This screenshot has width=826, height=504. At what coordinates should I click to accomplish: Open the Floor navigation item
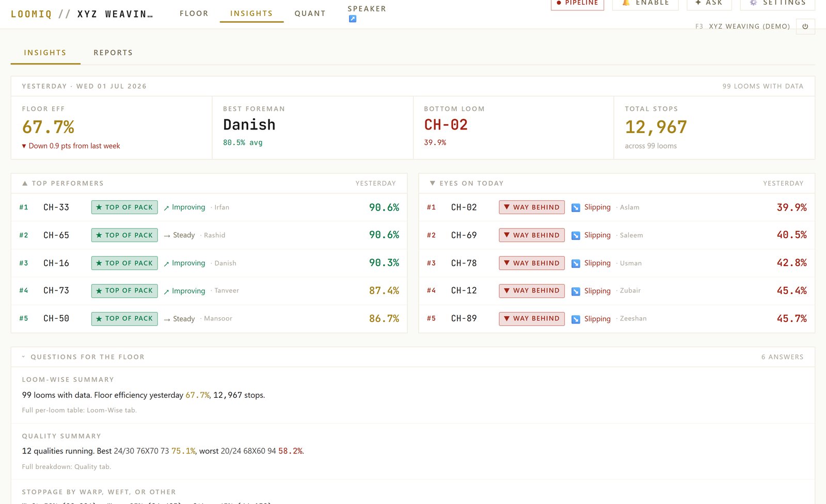pos(194,13)
